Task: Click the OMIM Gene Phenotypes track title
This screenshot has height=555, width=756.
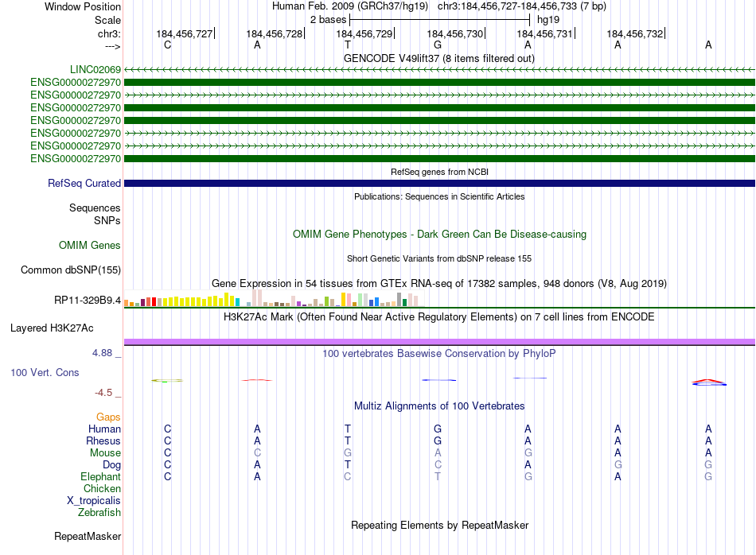Action: point(440,234)
